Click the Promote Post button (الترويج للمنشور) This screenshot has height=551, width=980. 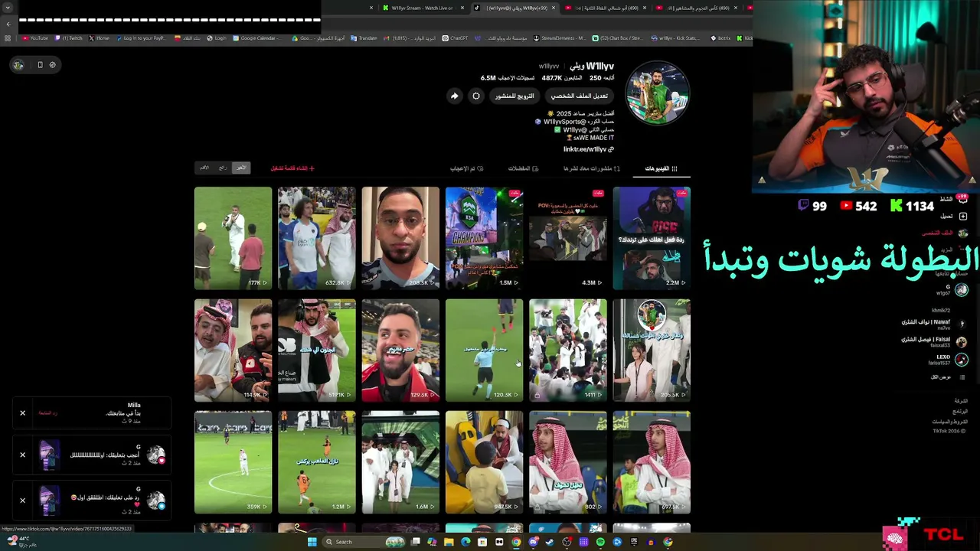coord(514,96)
